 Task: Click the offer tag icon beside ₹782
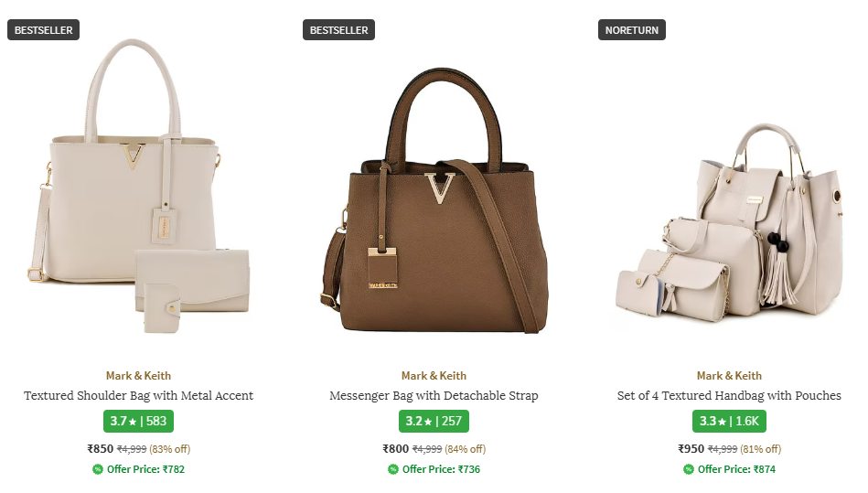[x=98, y=469]
